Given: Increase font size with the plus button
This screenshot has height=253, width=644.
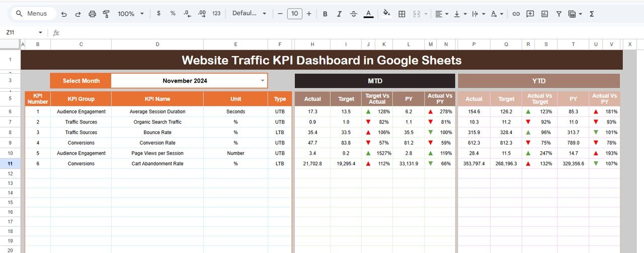Looking at the screenshot, I should (309, 14).
